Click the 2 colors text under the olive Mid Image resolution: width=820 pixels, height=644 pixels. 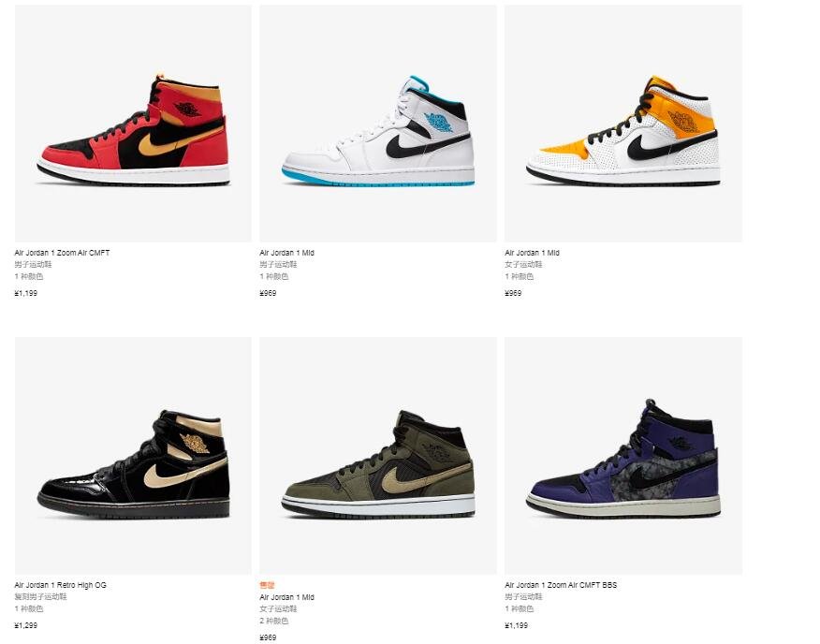click(x=274, y=621)
